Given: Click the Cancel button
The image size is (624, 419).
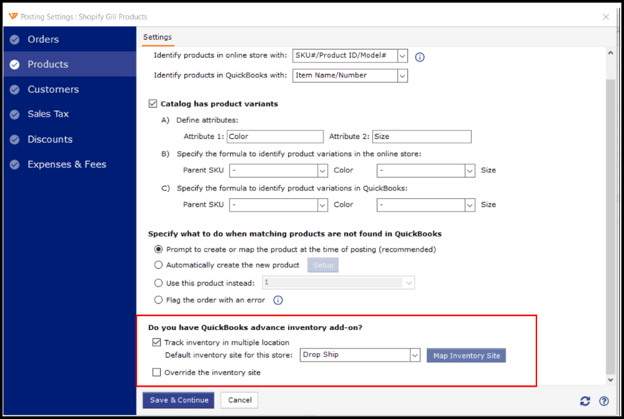Looking at the screenshot, I should (x=240, y=400).
